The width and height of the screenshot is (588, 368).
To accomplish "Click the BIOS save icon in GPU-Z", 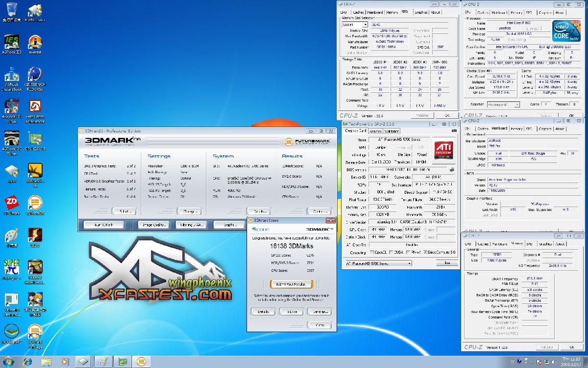I will tap(451, 170).
